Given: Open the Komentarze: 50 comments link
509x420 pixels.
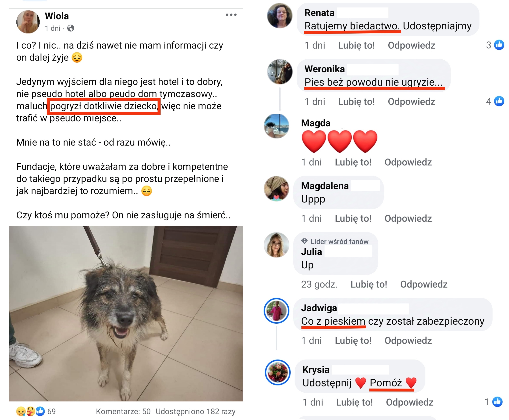Looking at the screenshot, I should (123, 411).
